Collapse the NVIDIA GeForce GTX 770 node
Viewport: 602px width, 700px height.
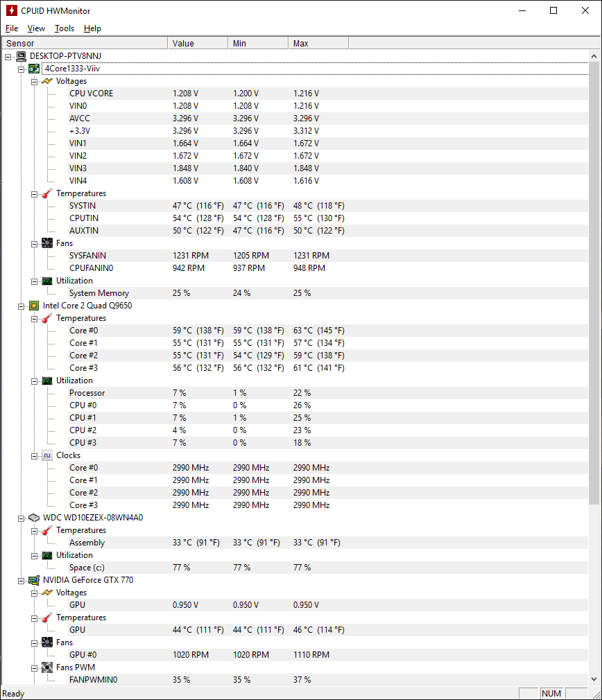[21, 581]
